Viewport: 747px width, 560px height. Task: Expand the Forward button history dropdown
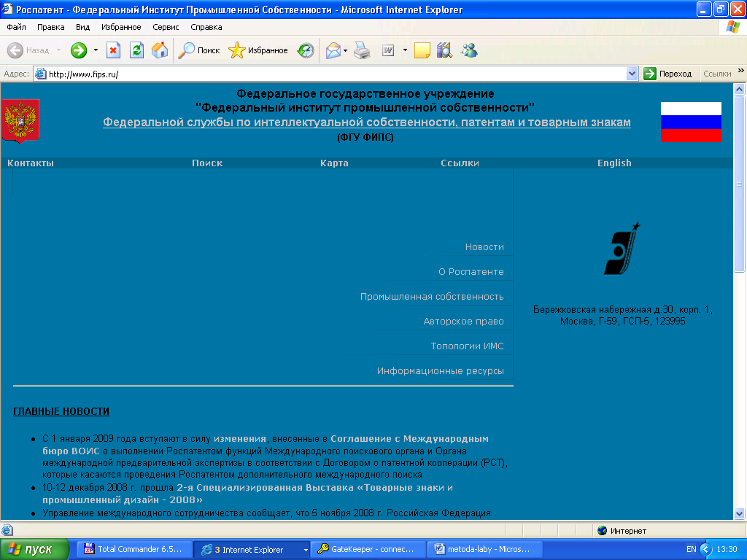point(96,50)
